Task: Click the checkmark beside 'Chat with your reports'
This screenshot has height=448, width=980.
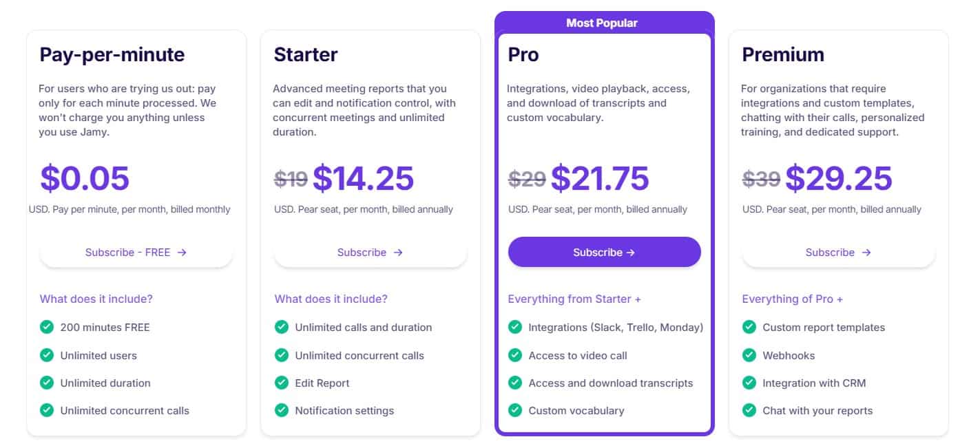Action: (x=749, y=411)
